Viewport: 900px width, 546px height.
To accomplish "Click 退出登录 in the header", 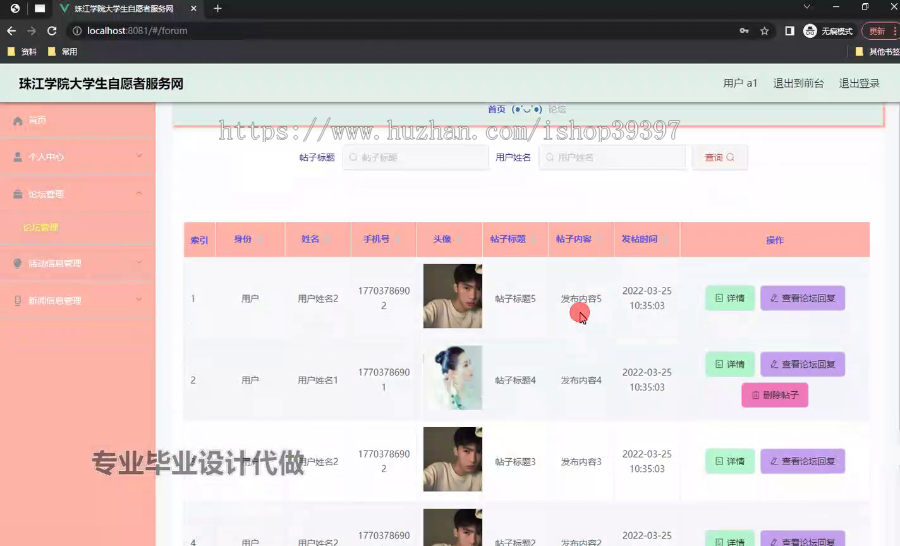I will [859, 84].
